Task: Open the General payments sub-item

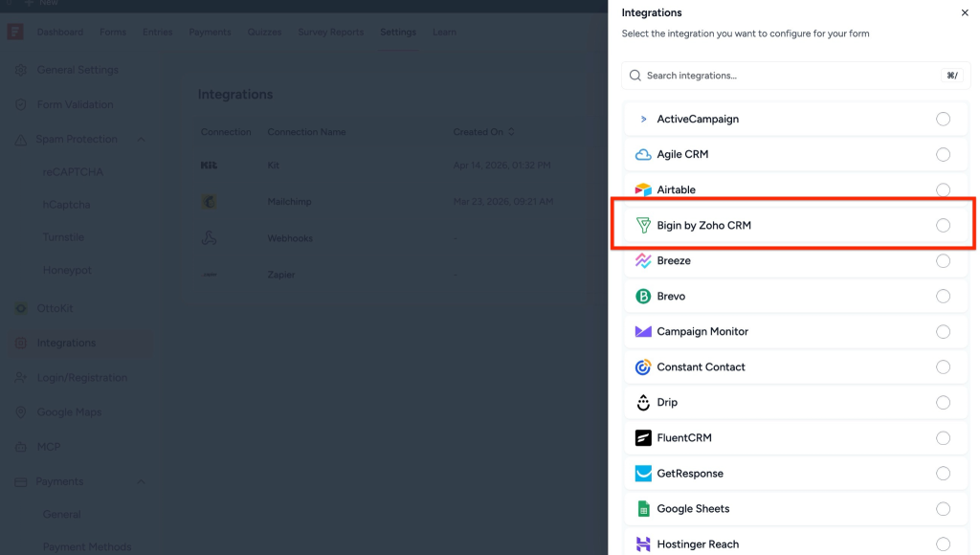Action: (x=61, y=515)
